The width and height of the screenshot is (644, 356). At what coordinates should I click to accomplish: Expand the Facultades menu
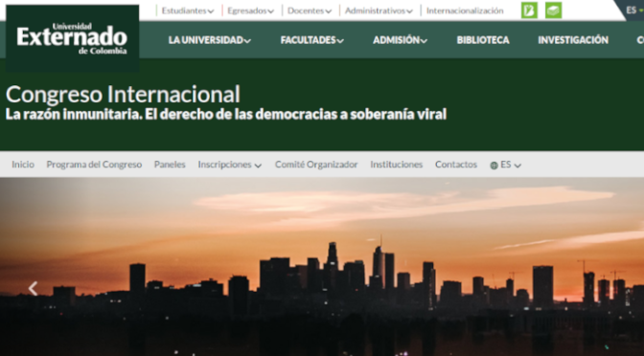[x=312, y=40]
